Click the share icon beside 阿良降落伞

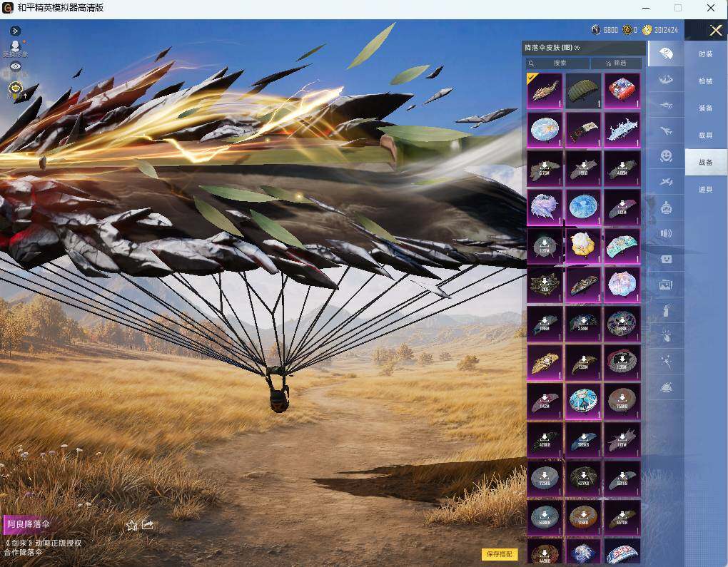pos(148,525)
